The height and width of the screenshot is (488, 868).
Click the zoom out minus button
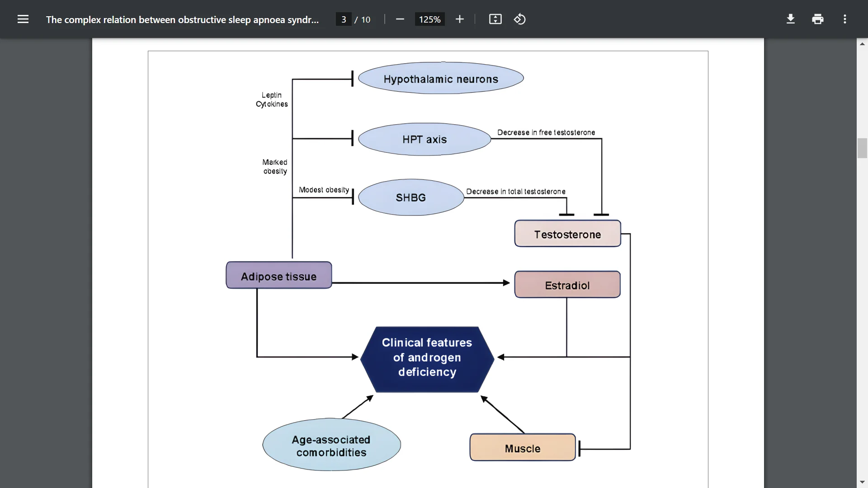[x=400, y=19]
